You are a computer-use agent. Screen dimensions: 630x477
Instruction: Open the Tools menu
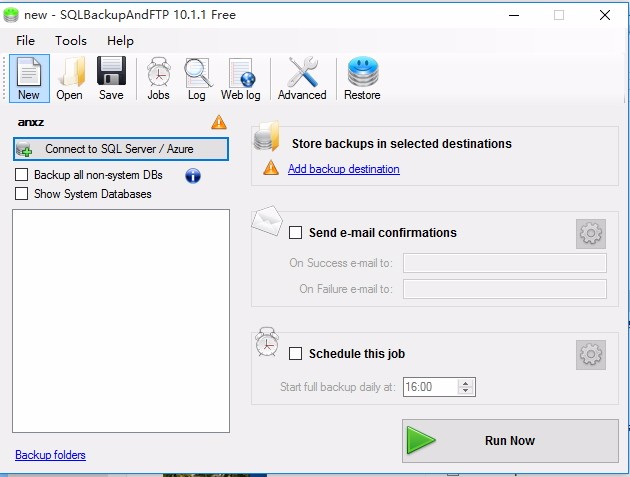(71, 41)
